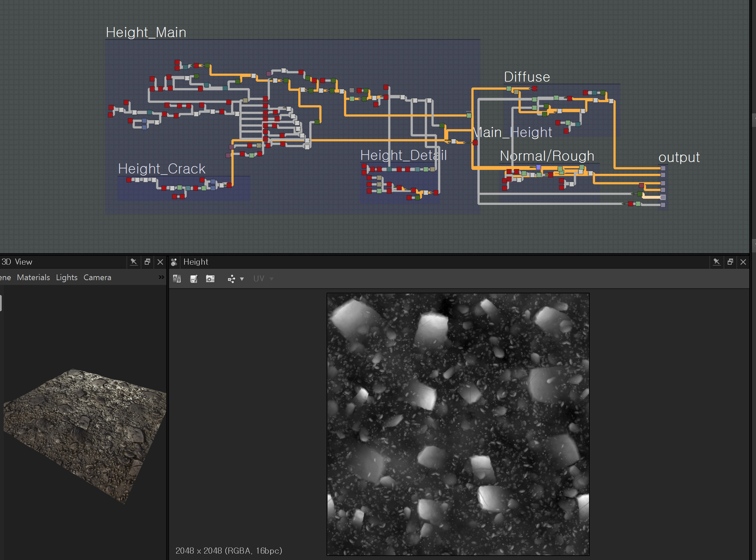Viewport: 756px width, 560px height.
Task: Open the Camera menu
Action: (x=97, y=277)
